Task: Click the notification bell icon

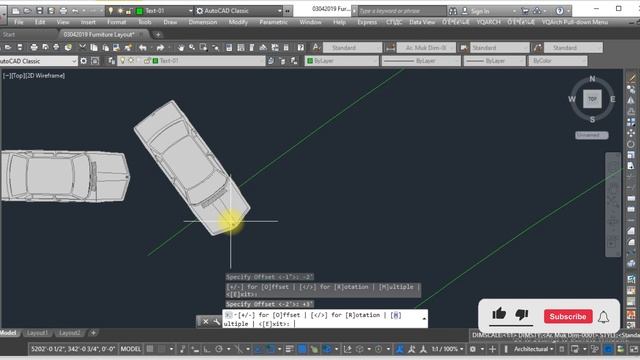Action: 604,317
